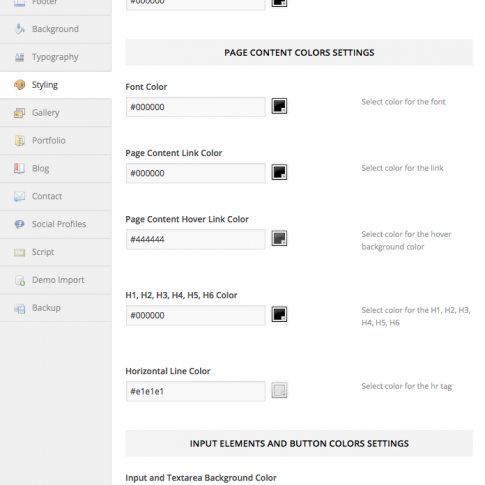Screen dimensions: 485x485
Task: Click the Social Profiles speech bubble icon
Action: 19,224
